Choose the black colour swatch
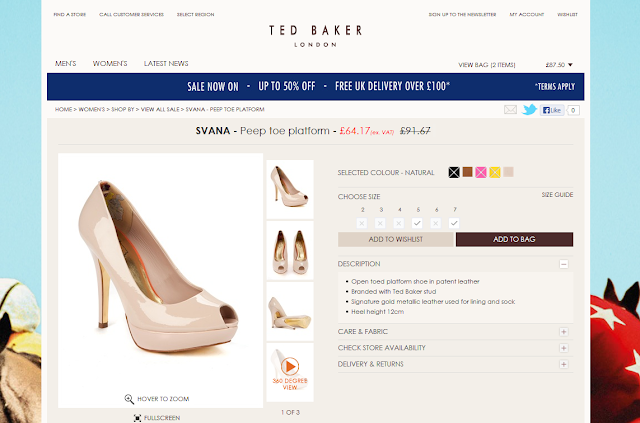The height and width of the screenshot is (423, 640). (x=454, y=172)
